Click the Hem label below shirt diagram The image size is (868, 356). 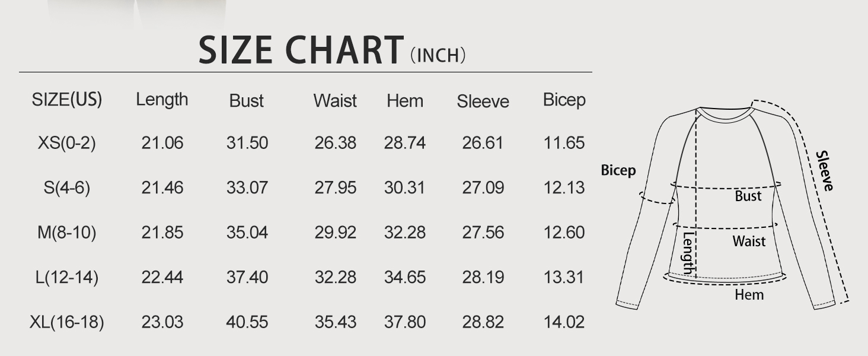(x=749, y=294)
